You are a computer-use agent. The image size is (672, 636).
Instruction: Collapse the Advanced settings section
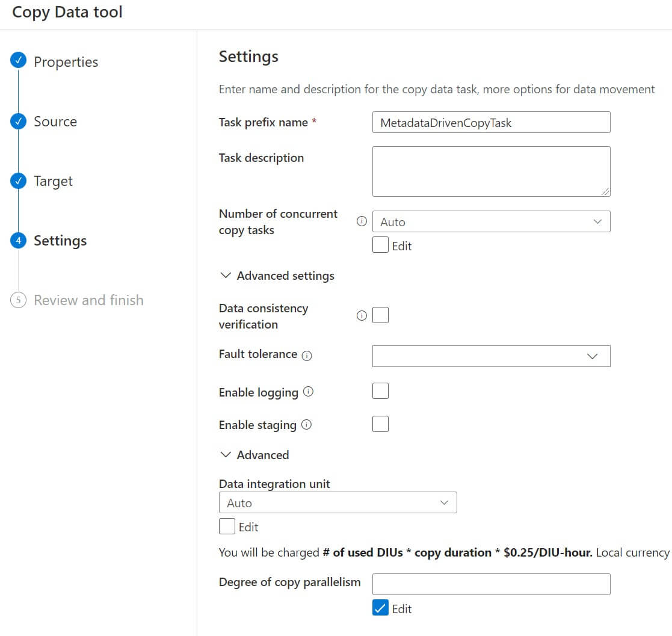226,276
